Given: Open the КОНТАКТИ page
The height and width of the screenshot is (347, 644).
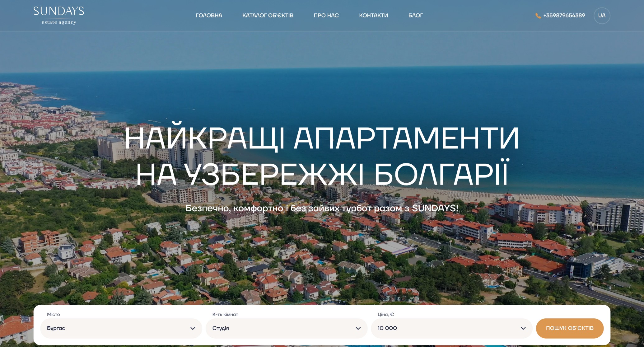Looking at the screenshot, I should tap(373, 16).
